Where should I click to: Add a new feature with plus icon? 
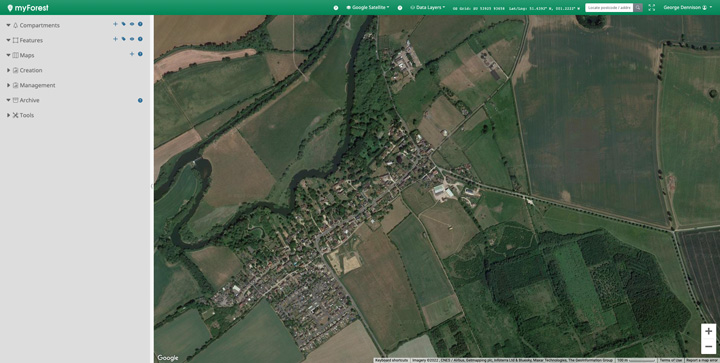click(115, 39)
